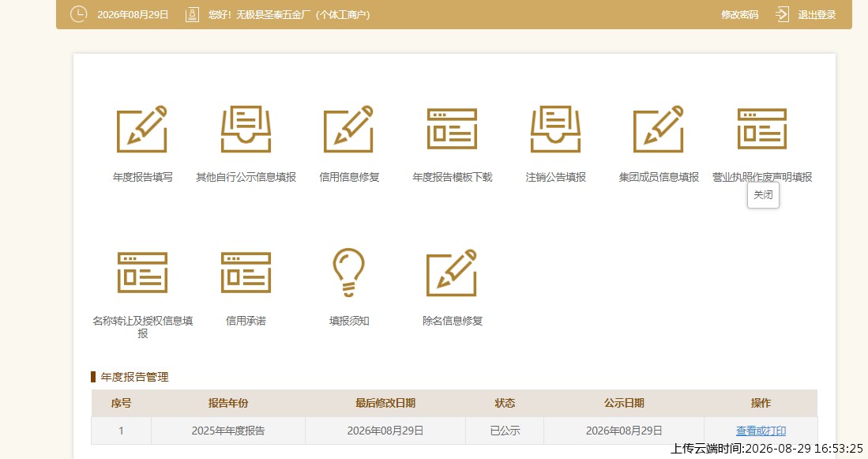Image resolution: width=868 pixels, height=459 pixels.
Task: Click the 修改密码 link
Action: 739,15
